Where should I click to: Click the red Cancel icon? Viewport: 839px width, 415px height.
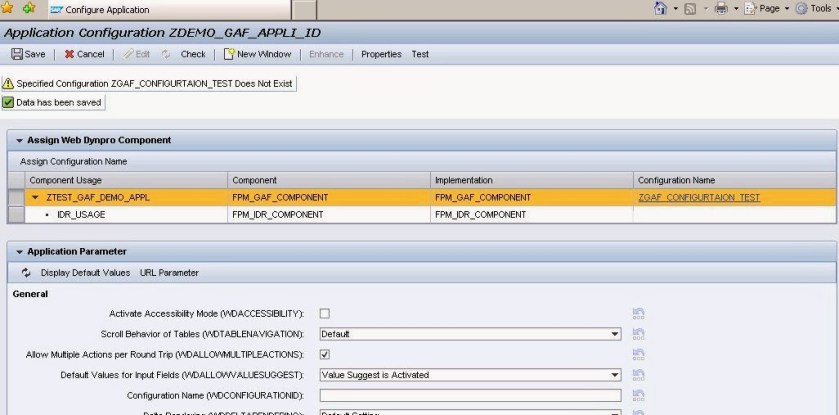click(69, 54)
